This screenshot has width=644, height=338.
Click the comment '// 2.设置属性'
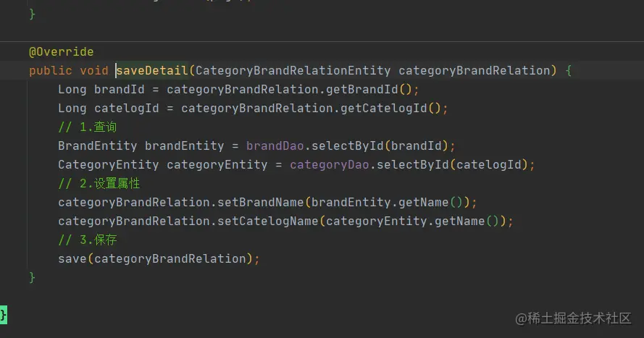pos(99,183)
